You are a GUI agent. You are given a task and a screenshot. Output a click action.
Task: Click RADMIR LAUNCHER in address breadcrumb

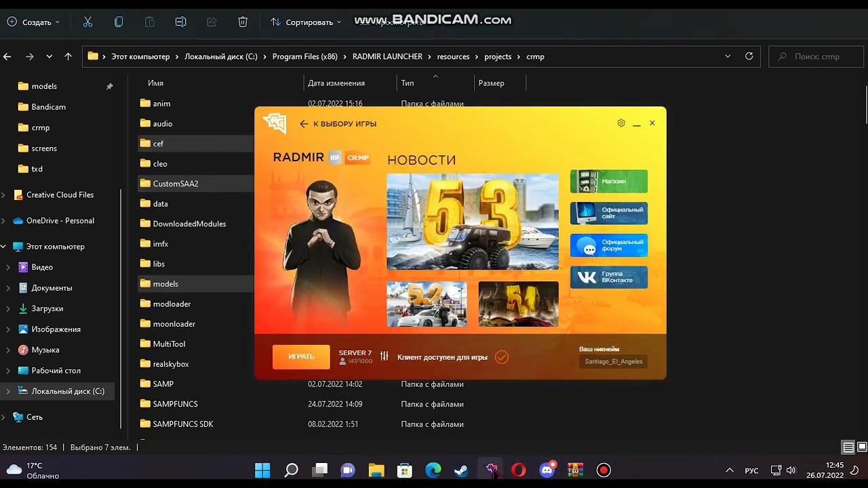coord(387,56)
